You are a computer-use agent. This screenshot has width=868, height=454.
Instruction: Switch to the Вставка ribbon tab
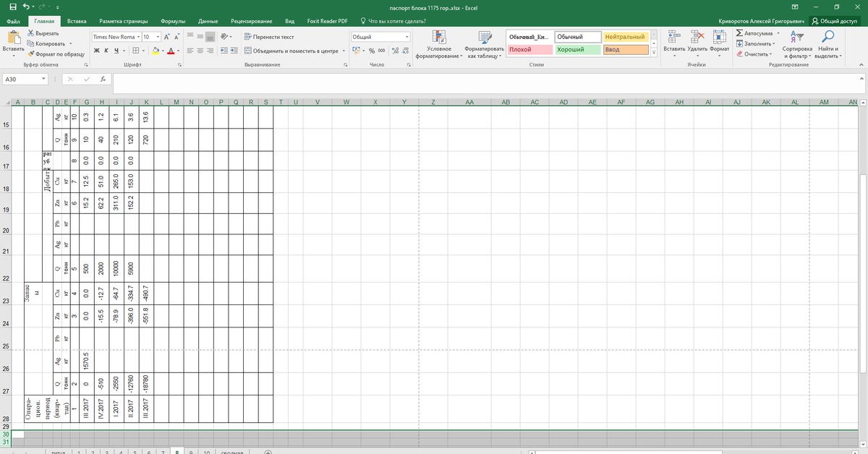(x=77, y=21)
